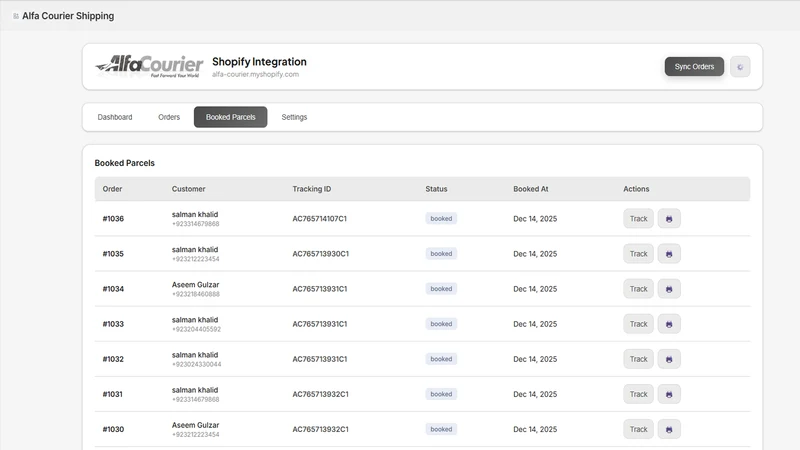Click the print icon for order #1032
This screenshot has width=800, height=450.
[669, 359]
